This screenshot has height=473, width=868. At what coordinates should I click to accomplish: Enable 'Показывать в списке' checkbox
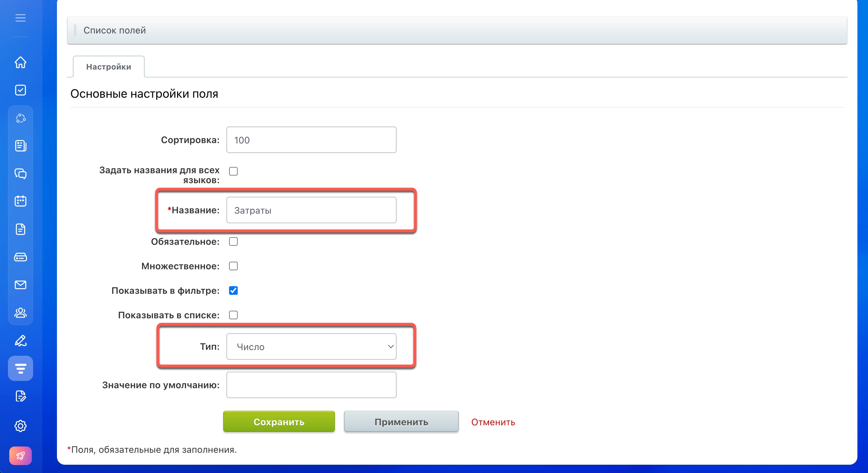[x=233, y=315]
